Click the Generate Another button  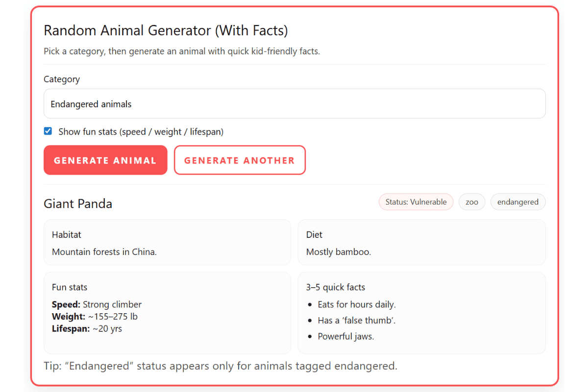240,160
